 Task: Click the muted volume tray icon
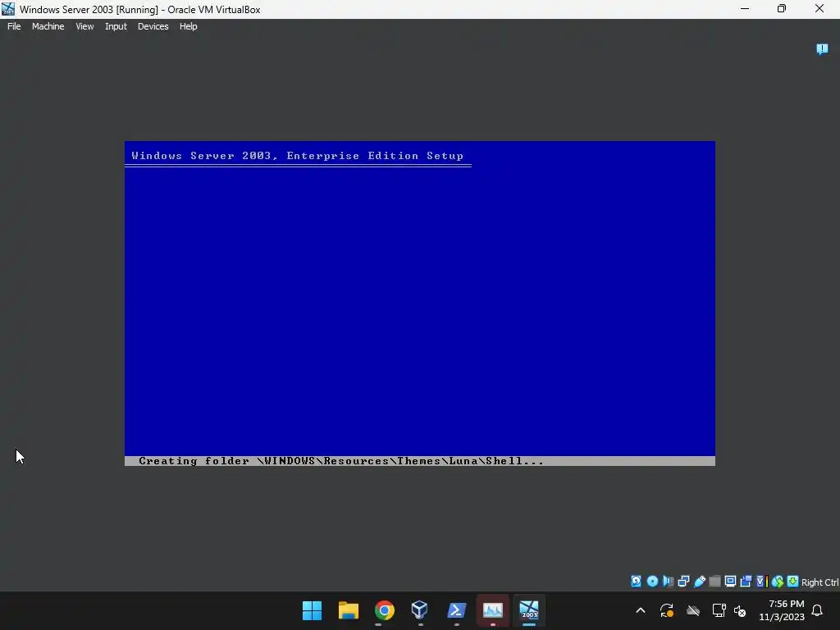click(740, 610)
